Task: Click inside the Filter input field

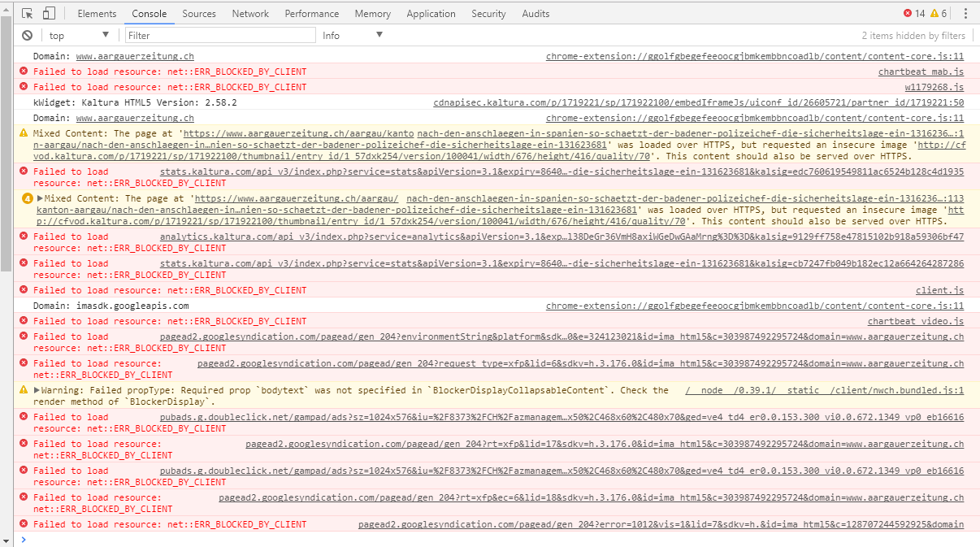Action: point(219,35)
